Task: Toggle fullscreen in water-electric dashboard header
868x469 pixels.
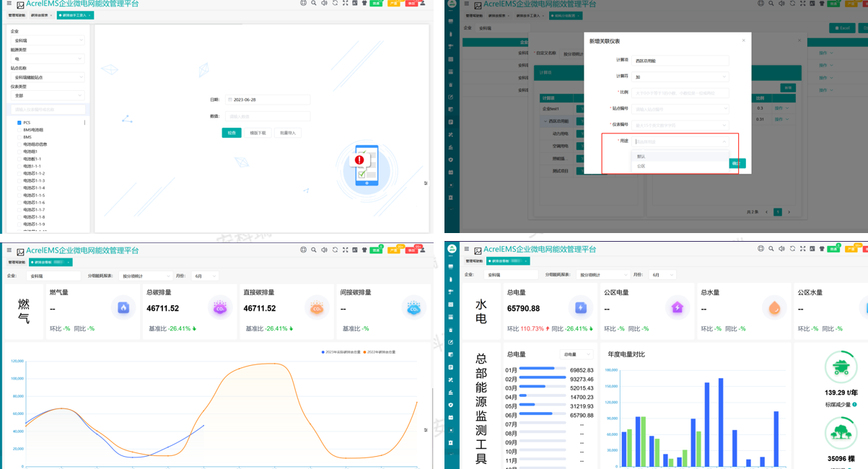Action: pyautogui.click(x=802, y=249)
